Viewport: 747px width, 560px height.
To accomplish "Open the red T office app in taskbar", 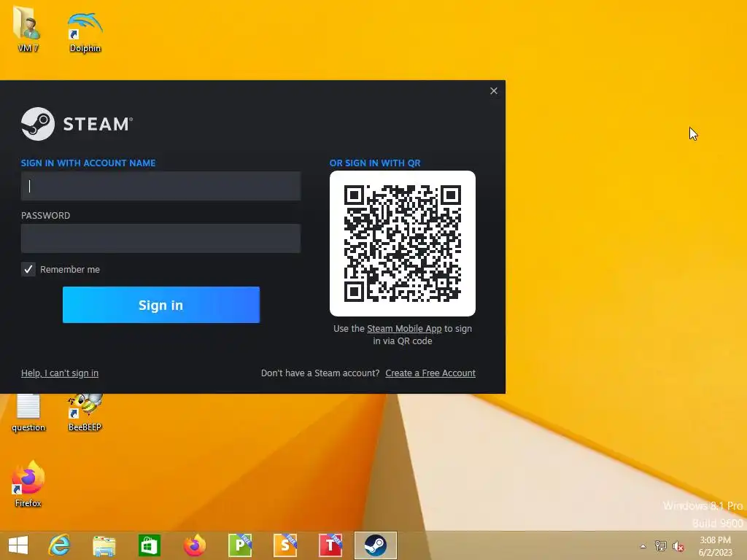I will coord(330,545).
